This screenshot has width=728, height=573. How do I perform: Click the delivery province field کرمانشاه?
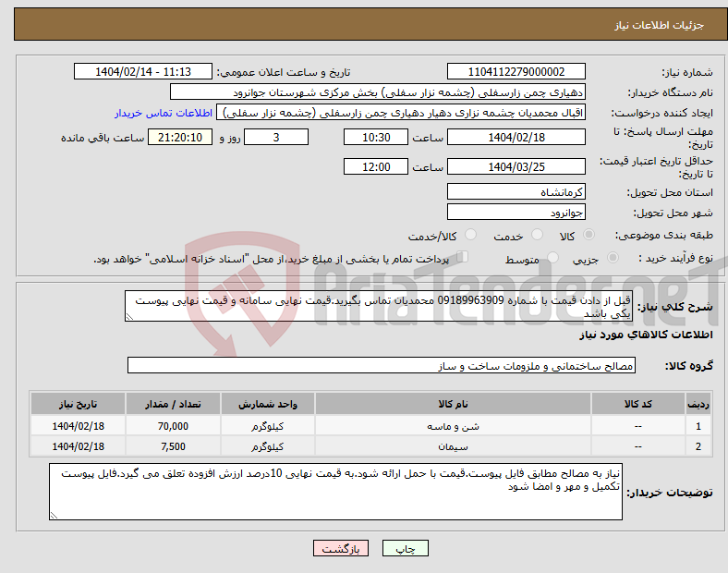(x=516, y=191)
